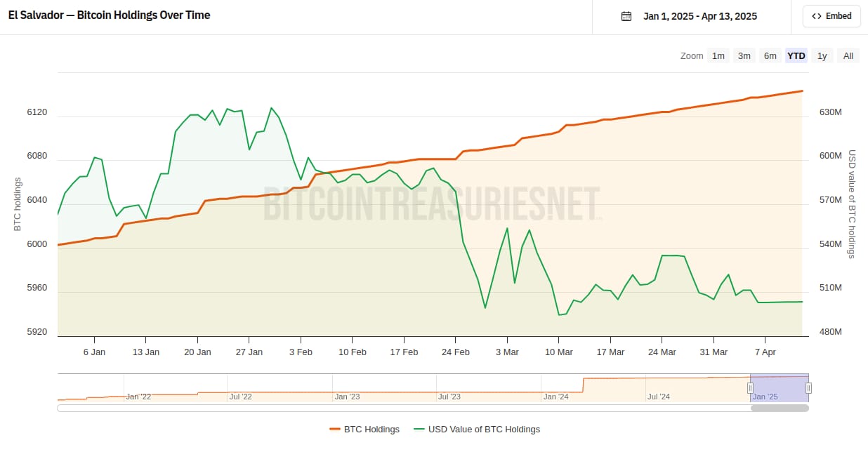868x452 pixels.
Task: Click the 13 Jan date label
Action: (x=146, y=352)
